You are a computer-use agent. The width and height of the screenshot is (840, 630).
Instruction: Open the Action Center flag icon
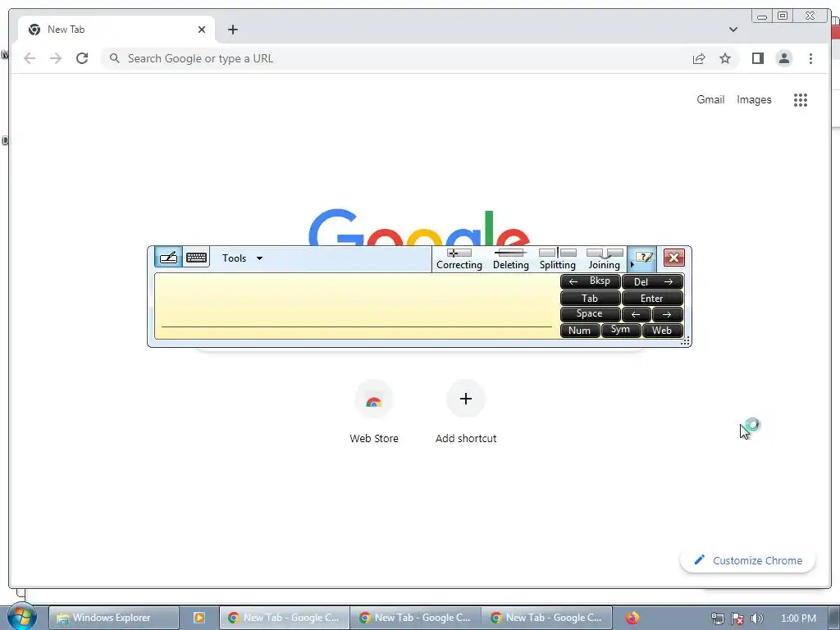[737, 619]
